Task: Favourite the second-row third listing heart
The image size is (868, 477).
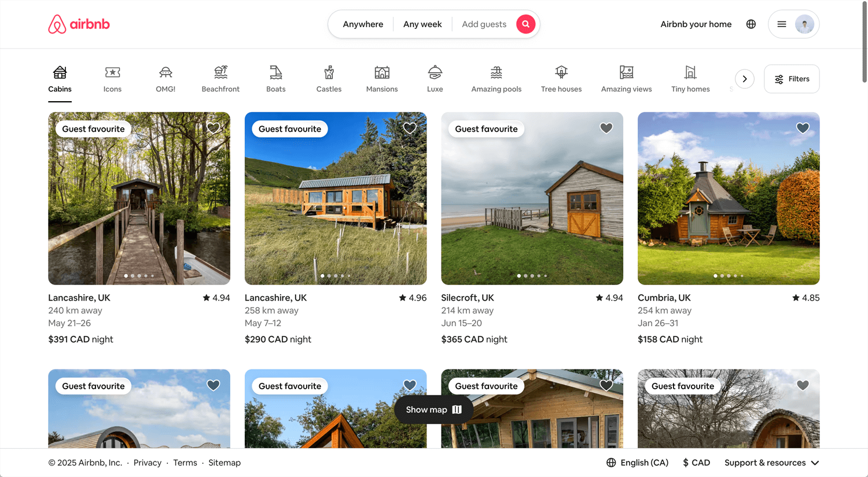Action: pos(606,386)
